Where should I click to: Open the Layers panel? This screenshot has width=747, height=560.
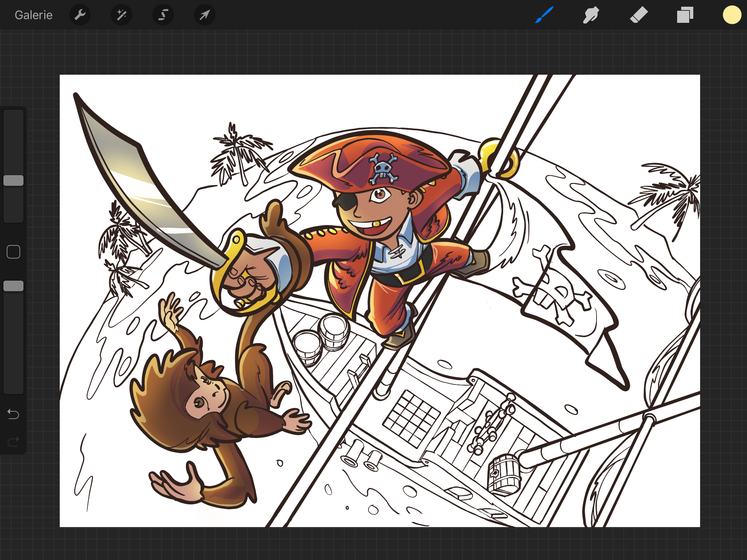685,15
